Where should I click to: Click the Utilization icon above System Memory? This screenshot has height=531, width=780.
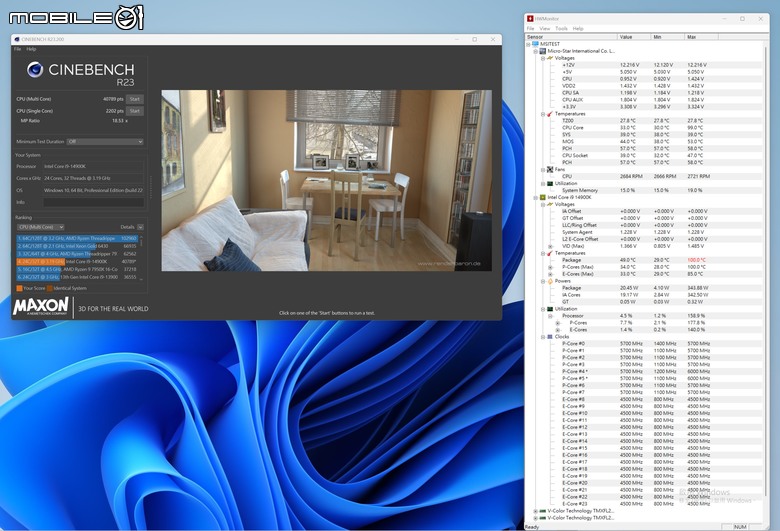pyautogui.click(x=550, y=183)
